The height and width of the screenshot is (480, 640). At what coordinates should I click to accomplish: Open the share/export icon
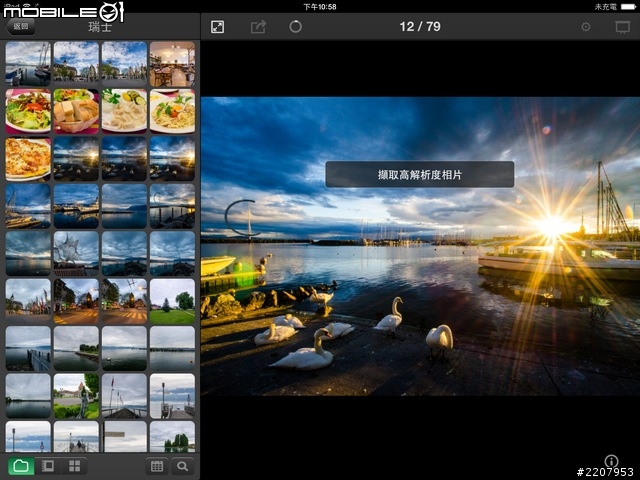[258, 27]
